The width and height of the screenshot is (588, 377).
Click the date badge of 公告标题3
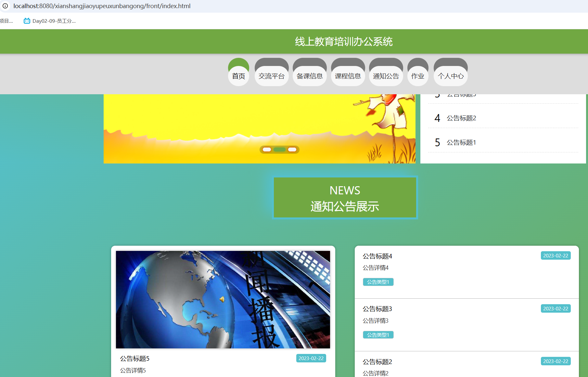(556, 308)
